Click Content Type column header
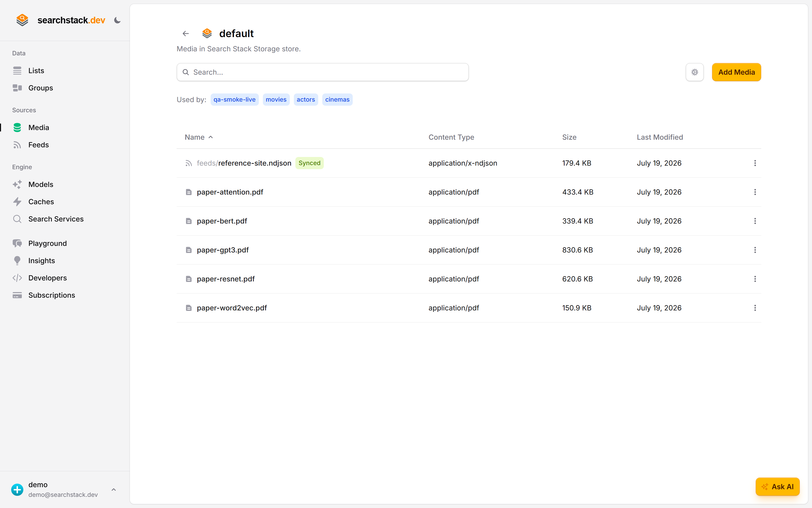Viewport: 812px width, 508px height. (x=451, y=137)
